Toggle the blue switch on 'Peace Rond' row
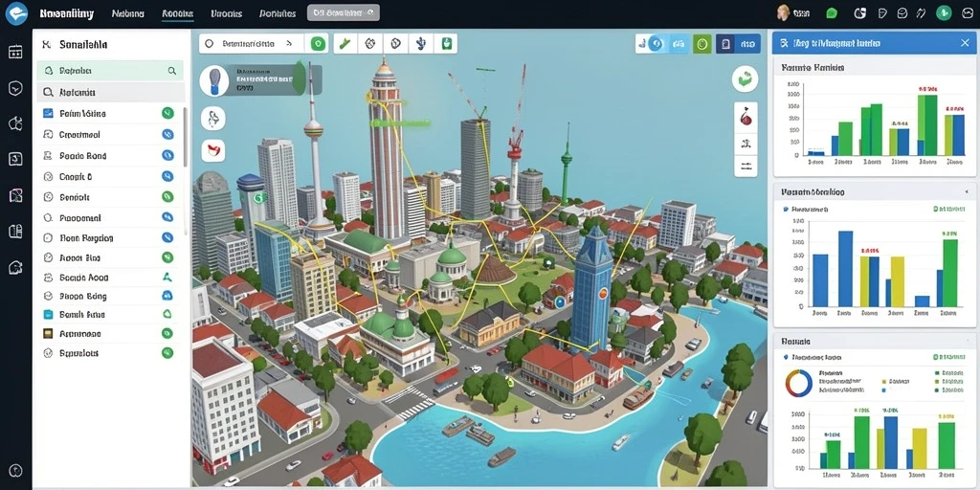 pos(167,155)
